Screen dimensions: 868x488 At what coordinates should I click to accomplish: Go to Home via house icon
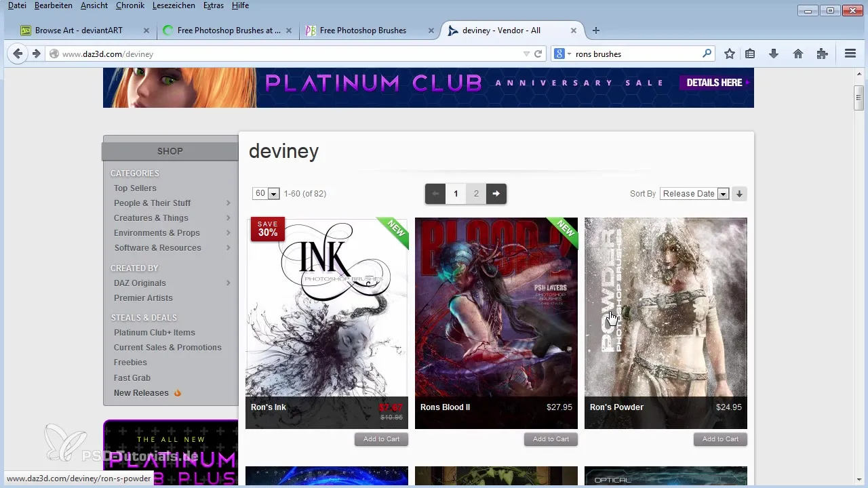(798, 54)
